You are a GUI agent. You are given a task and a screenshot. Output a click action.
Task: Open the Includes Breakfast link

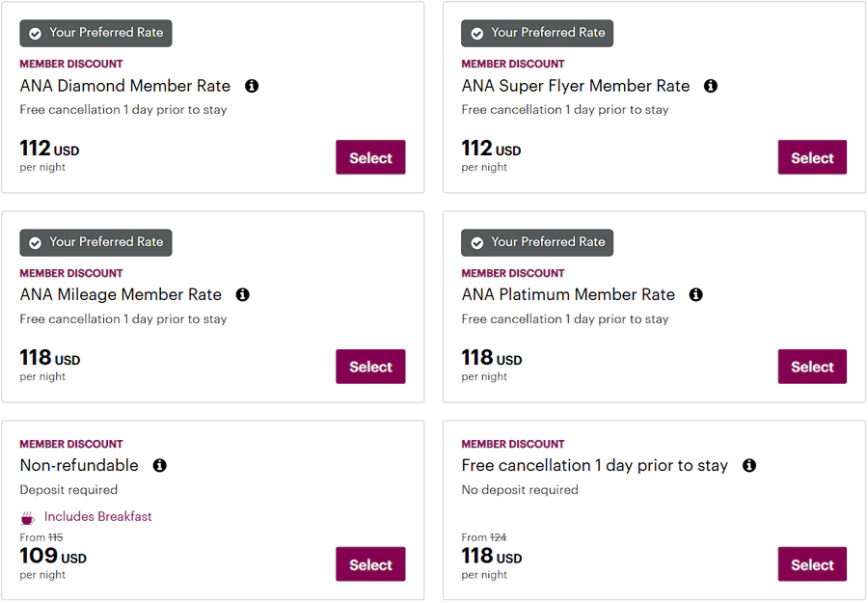point(97,516)
